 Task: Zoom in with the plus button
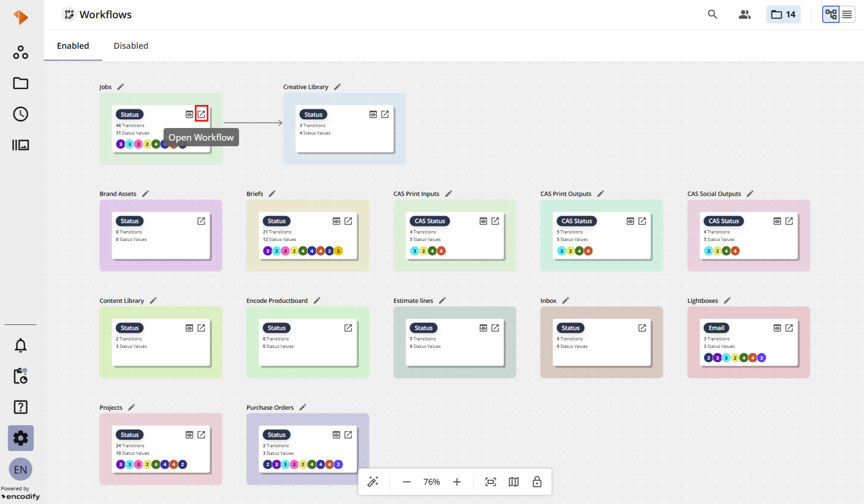pos(457,481)
